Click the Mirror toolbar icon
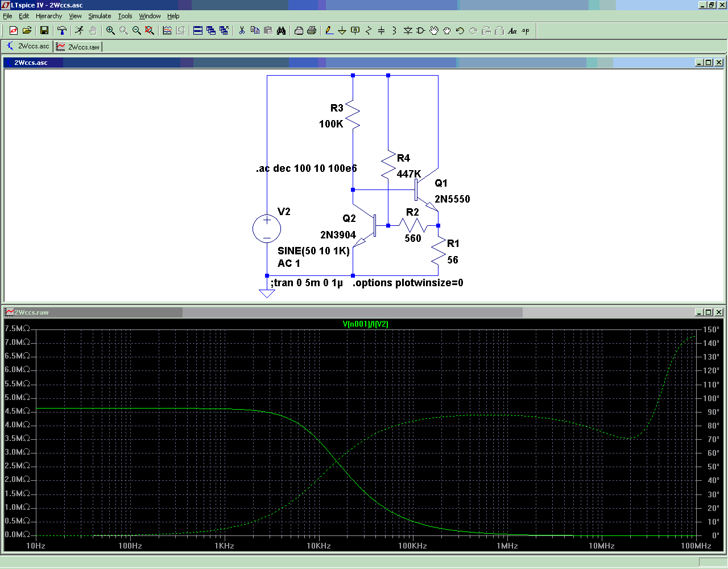 click(x=499, y=31)
